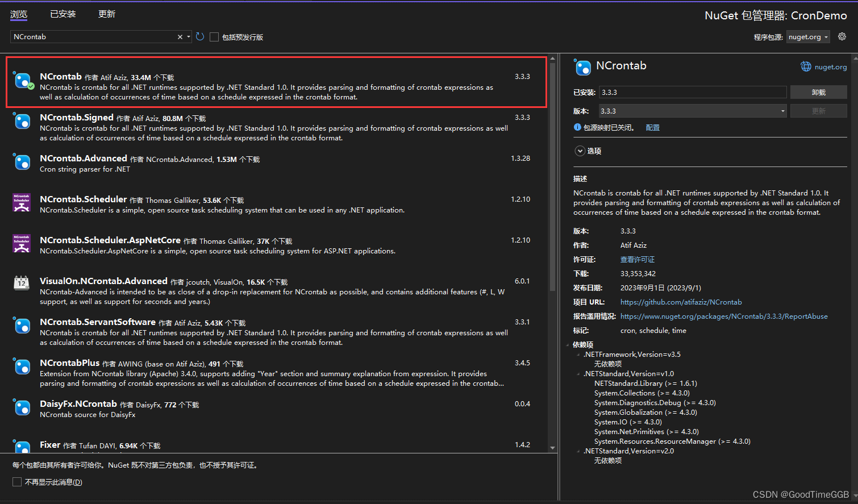Open the 版本 3.3.3 version dropdown
Viewport: 858px width, 504px height.
pyautogui.click(x=693, y=111)
